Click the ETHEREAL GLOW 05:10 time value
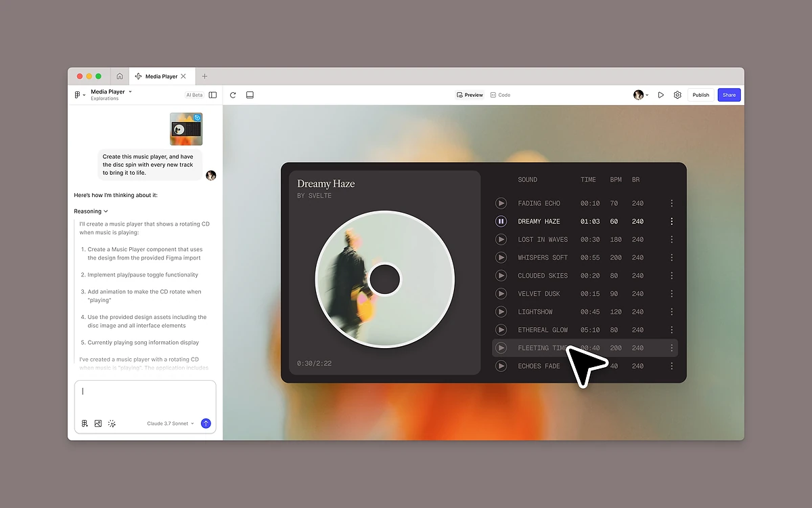Image resolution: width=812 pixels, height=508 pixels. [x=590, y=330]
